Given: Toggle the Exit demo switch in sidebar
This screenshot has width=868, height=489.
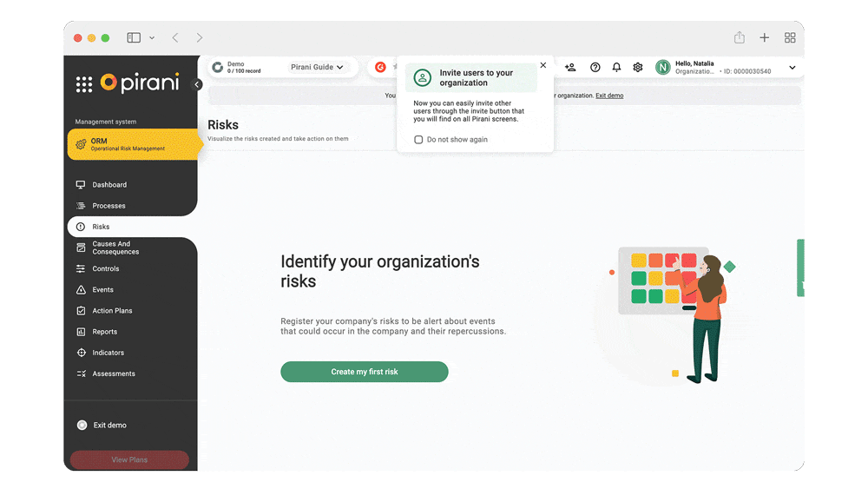Looking at the screenshot, I should pos(82,426).
